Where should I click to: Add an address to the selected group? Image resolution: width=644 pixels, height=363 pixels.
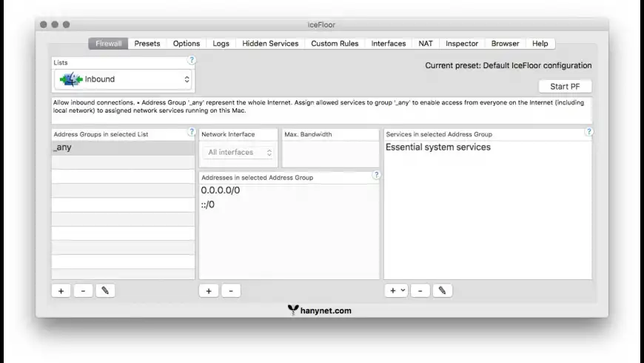pos(209,290)
